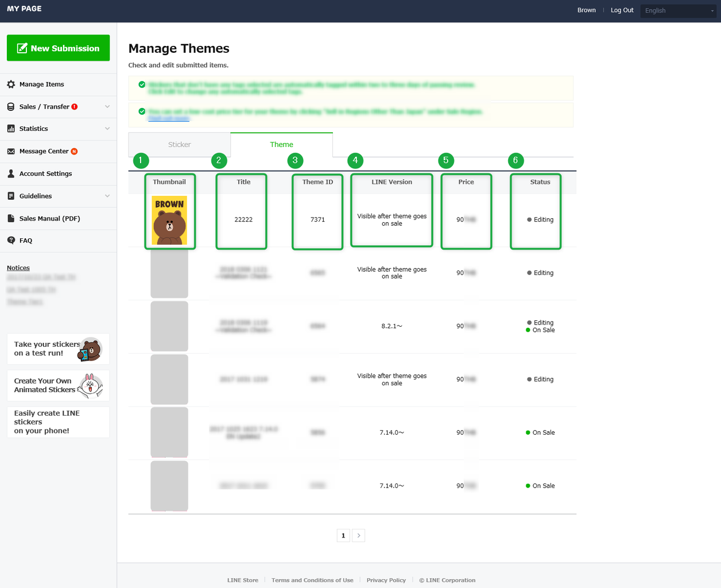Open the Brown theme thumbnail

pos(169,220)
